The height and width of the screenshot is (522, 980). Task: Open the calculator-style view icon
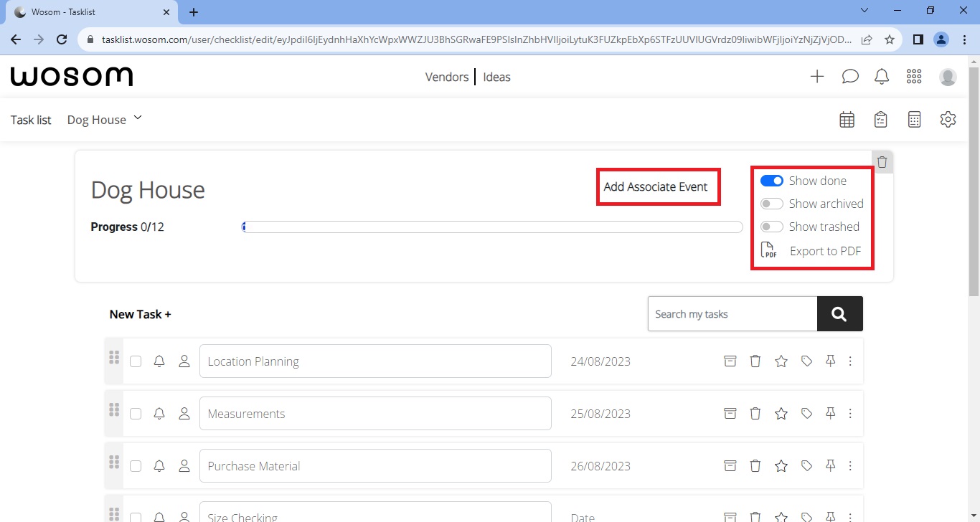coord(914,119)
